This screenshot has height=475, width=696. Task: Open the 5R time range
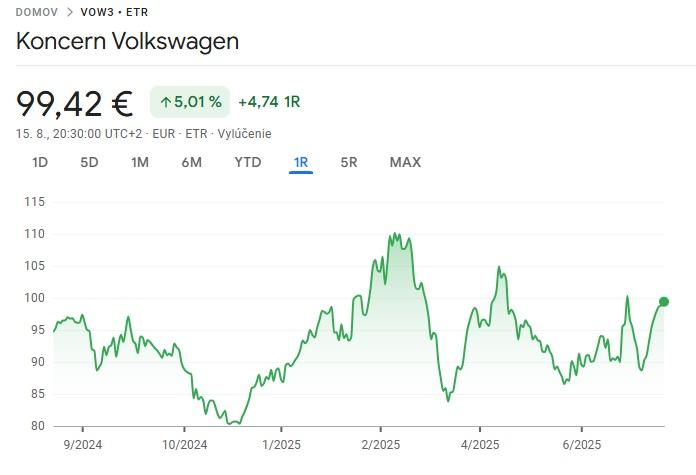coord(349,162)
